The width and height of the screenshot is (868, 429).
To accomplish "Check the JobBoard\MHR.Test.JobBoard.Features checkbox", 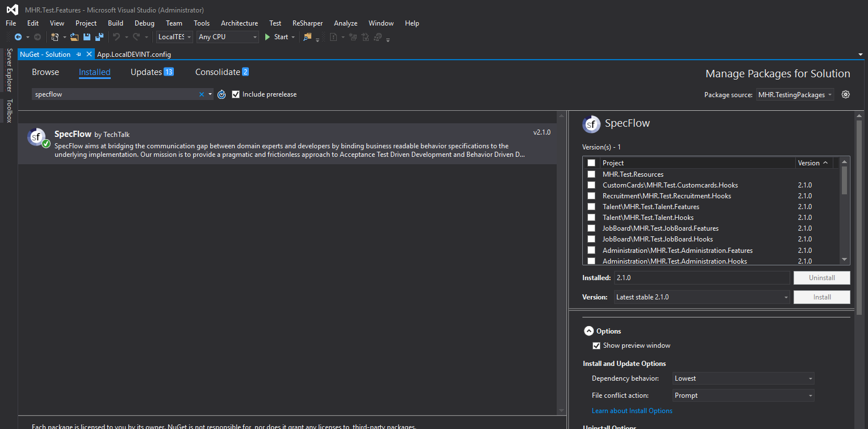I will pyautogui.click(x=591, y=228).
